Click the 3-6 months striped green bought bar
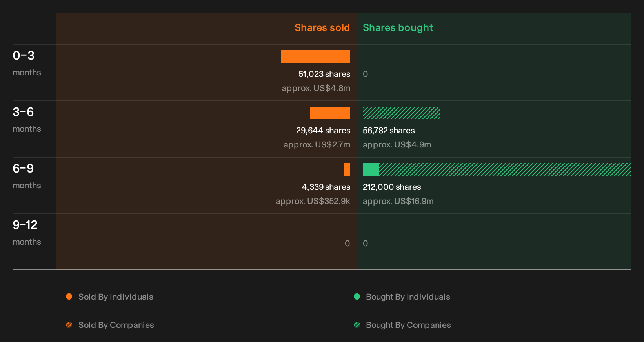The image size is (644, 342). 401,113
